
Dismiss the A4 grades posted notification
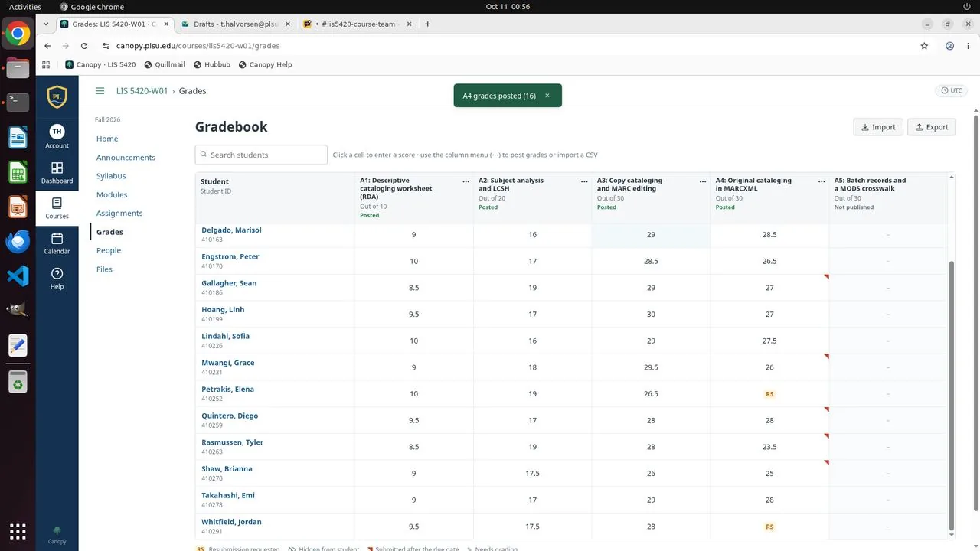[547, 96]
